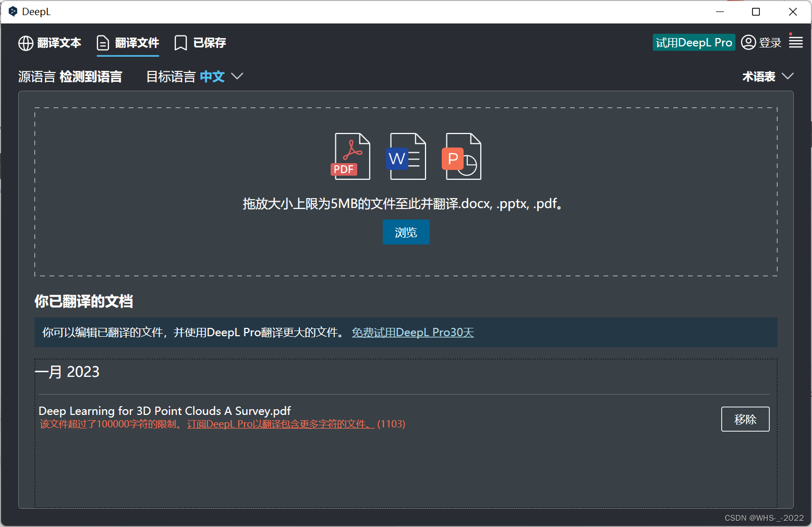The width and height of the screenshot is (812, 527).
Task: Click the user account icon beside 登录
Action: coord(748,42)
